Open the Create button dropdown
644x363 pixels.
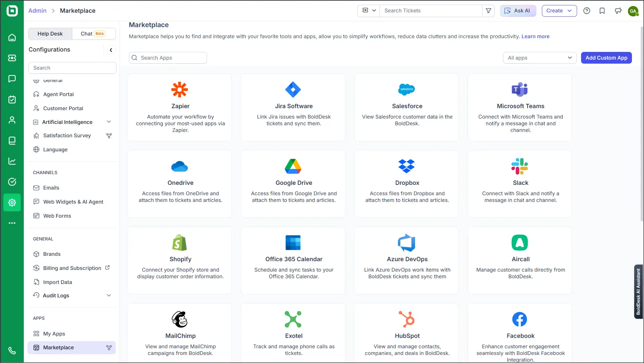[559, 11]
